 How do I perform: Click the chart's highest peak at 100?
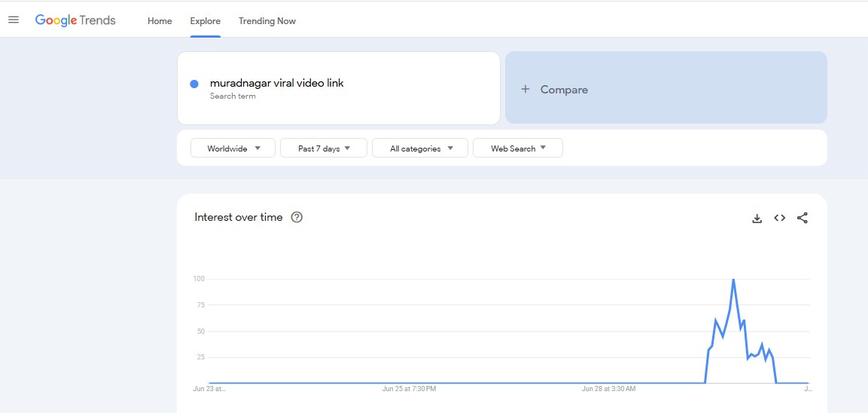pos(733,280)
